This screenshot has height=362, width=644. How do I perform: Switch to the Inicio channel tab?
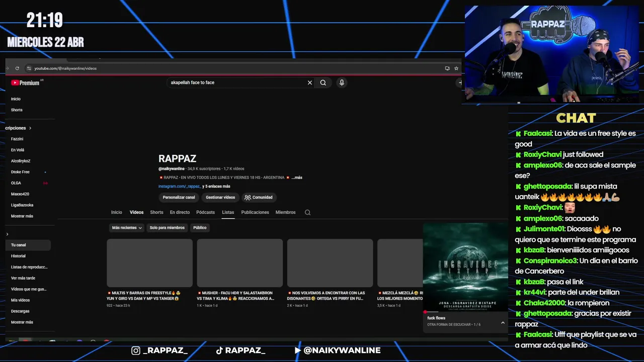(x=117, y=212)
